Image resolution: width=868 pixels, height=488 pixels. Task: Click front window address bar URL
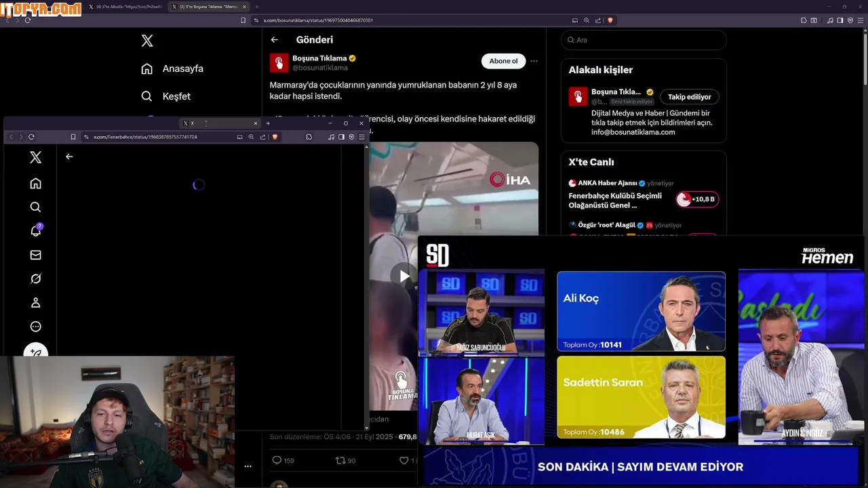tap(145, 137)
